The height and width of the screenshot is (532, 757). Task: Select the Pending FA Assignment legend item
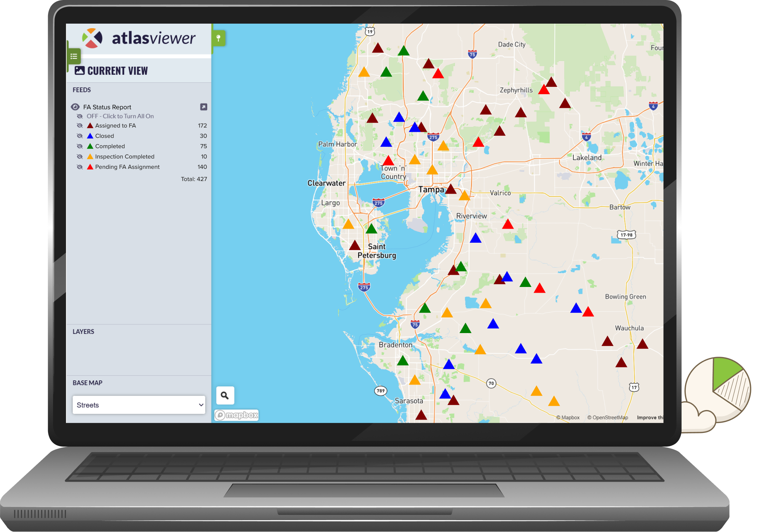pyautogui.click(x=127, y=167)
